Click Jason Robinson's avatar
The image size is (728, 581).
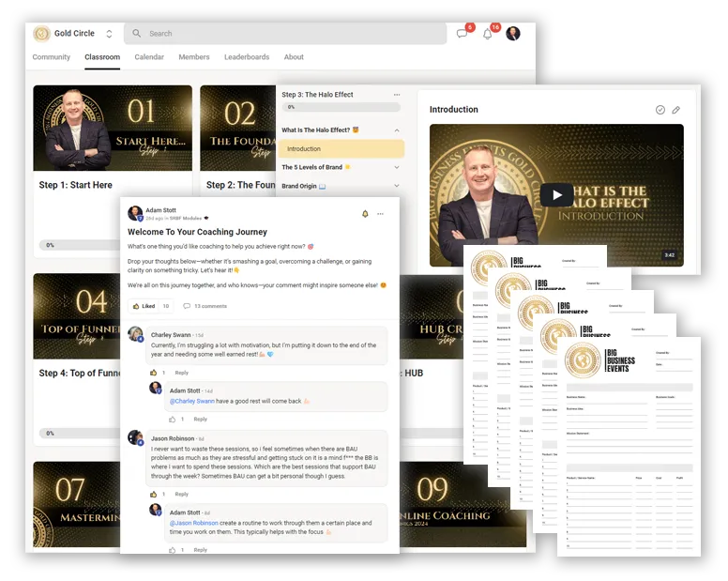[x=136, y=437]
